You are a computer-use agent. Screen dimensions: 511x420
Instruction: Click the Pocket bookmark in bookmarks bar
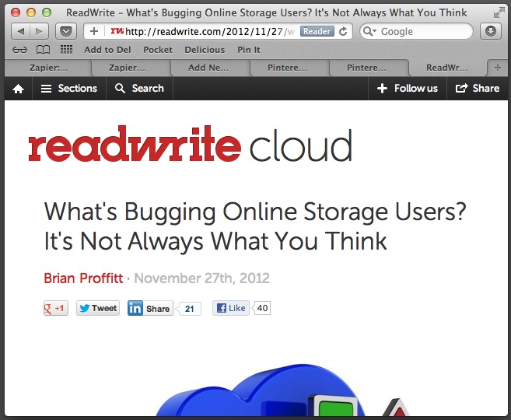click(158, 50)
